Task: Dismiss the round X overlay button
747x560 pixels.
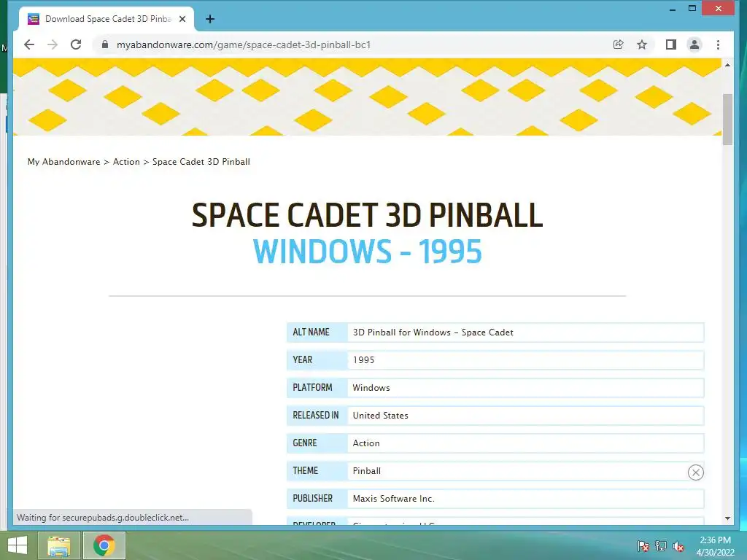Action: 695,472
